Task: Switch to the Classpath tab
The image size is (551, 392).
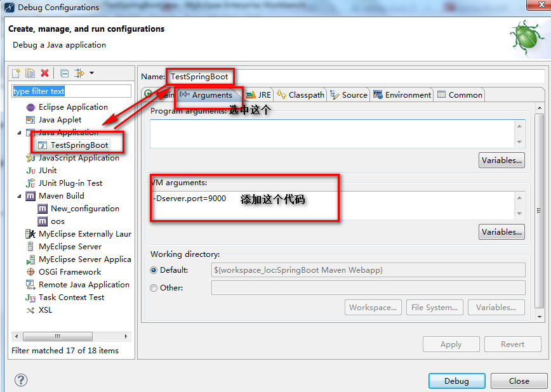Action: (x=300, y=95)
